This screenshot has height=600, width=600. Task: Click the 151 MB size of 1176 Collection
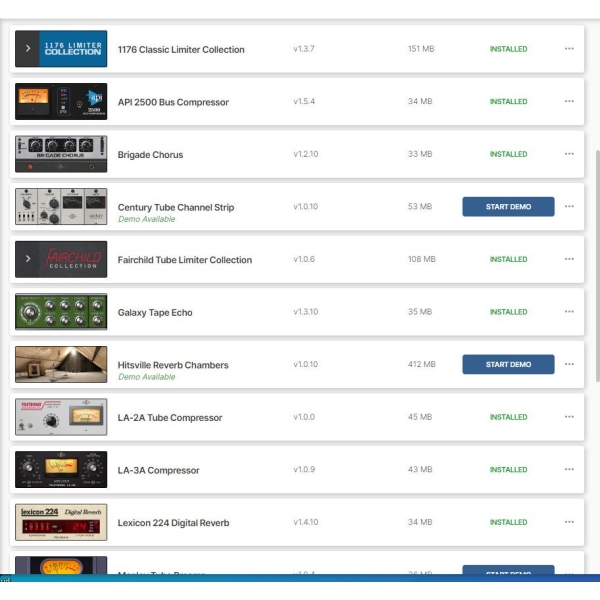tap(421, 49)
